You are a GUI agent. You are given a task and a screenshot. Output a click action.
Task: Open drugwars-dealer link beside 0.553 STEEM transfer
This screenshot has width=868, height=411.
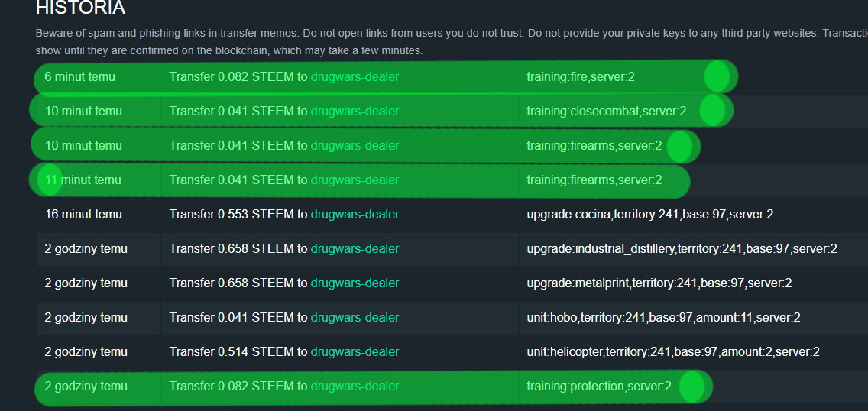(355, 214)
